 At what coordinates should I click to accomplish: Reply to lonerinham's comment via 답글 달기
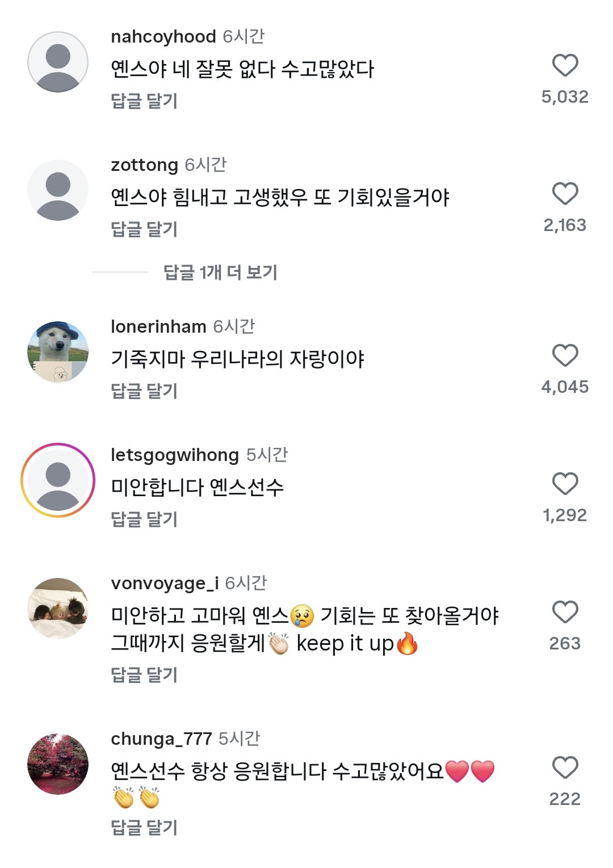coord(144,391)
